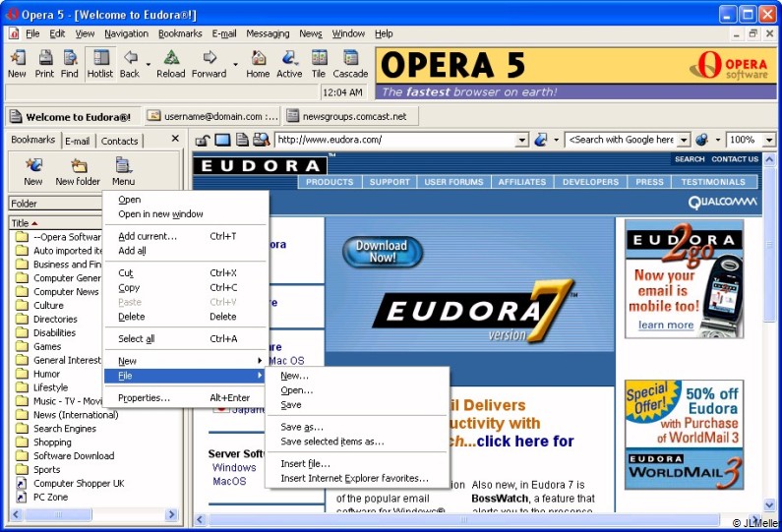This screenshot has width=782, height=532.
Task: Click the page vertical scrollbar thumb
Action: [x=769, y=244]
